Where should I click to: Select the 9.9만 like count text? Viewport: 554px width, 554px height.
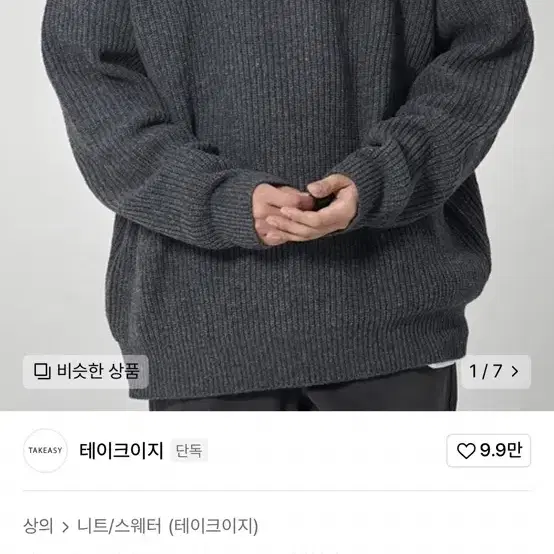[501, 450]
